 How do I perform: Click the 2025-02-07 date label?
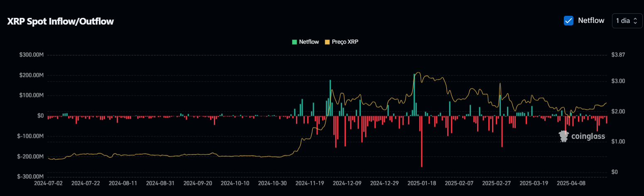point(459,183)
